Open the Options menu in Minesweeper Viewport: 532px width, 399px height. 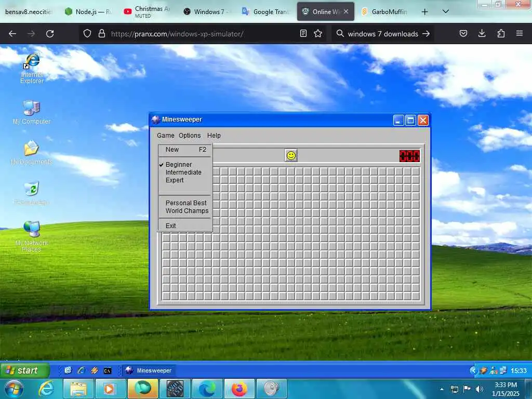click(x=190, y=136)
